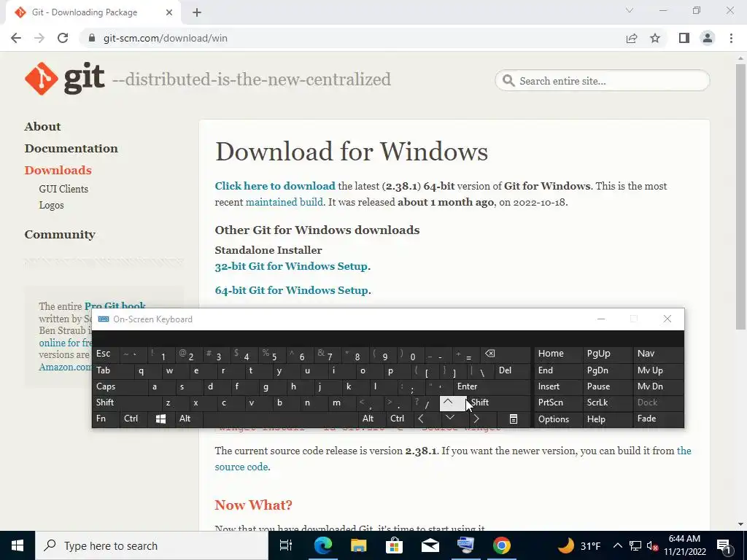Viewport: 747px width, 560px height.
Task: Click the context menu key on keyboard
Action: [x=513, y=419]
